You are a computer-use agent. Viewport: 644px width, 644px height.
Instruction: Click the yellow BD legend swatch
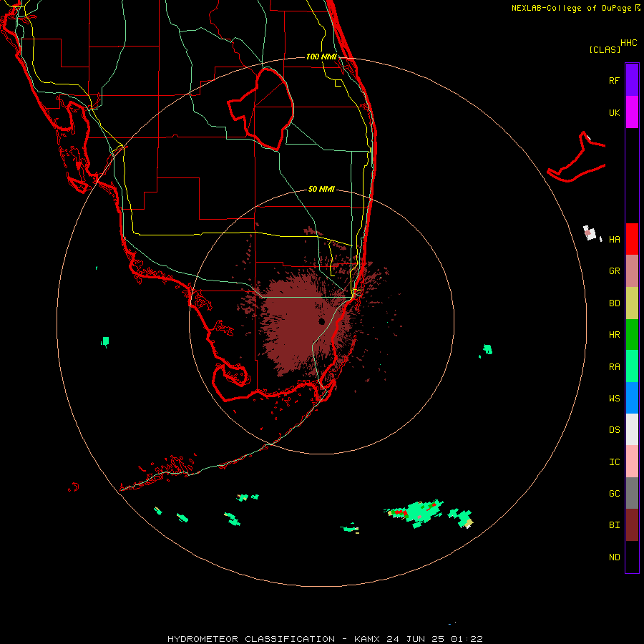632,303
